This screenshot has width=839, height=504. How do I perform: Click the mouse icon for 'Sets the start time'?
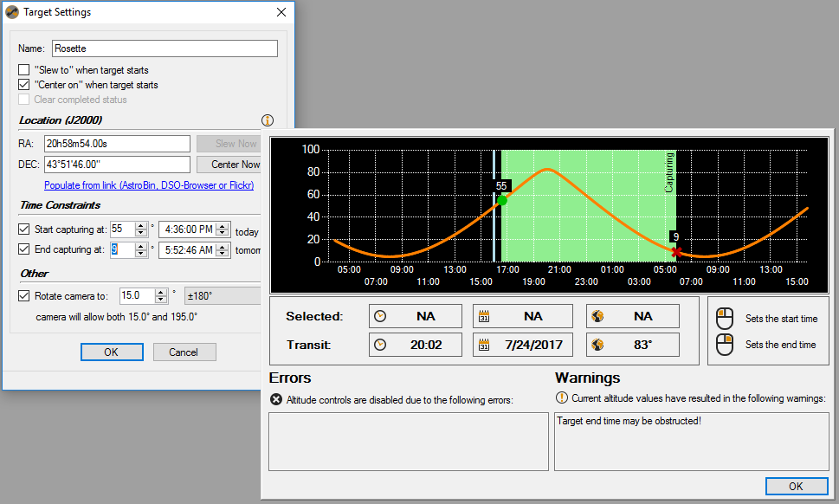725,319
